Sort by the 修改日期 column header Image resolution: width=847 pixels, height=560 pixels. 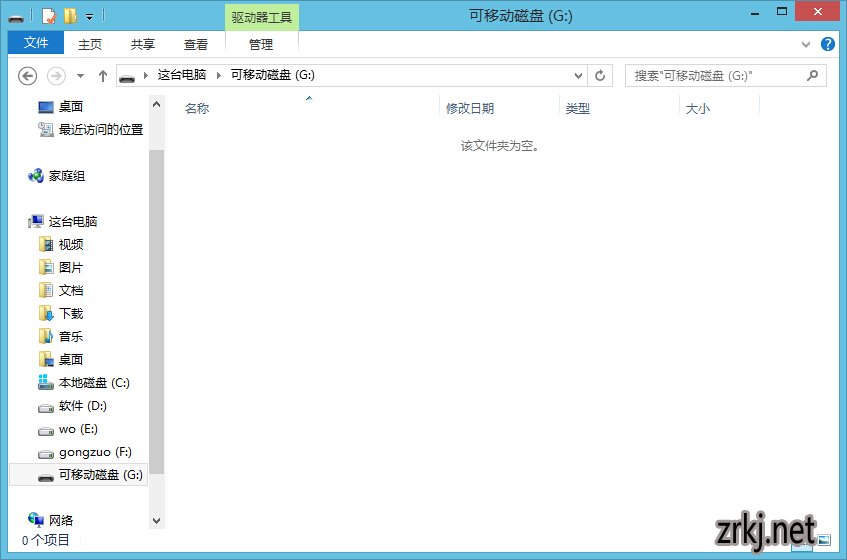[470, 109]
